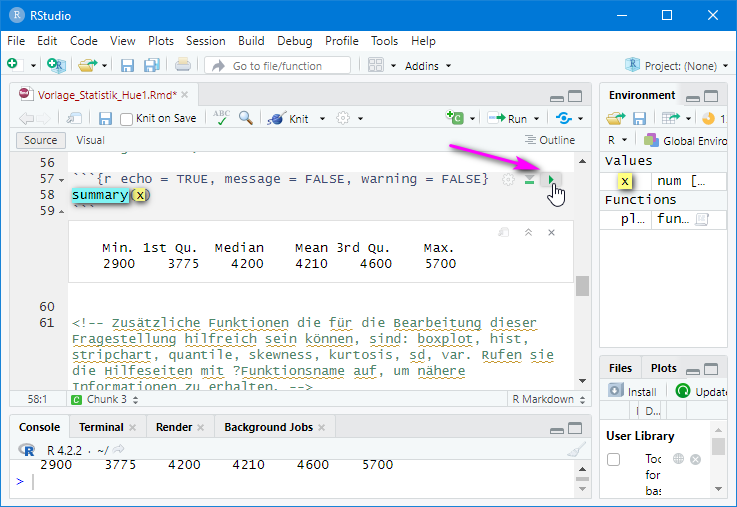Open the R Markdown file type dropdown

(x=549, y=399)
